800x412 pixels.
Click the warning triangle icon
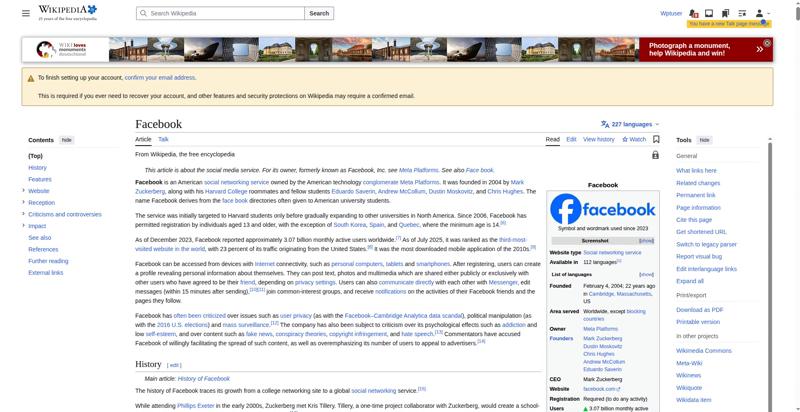31,78
